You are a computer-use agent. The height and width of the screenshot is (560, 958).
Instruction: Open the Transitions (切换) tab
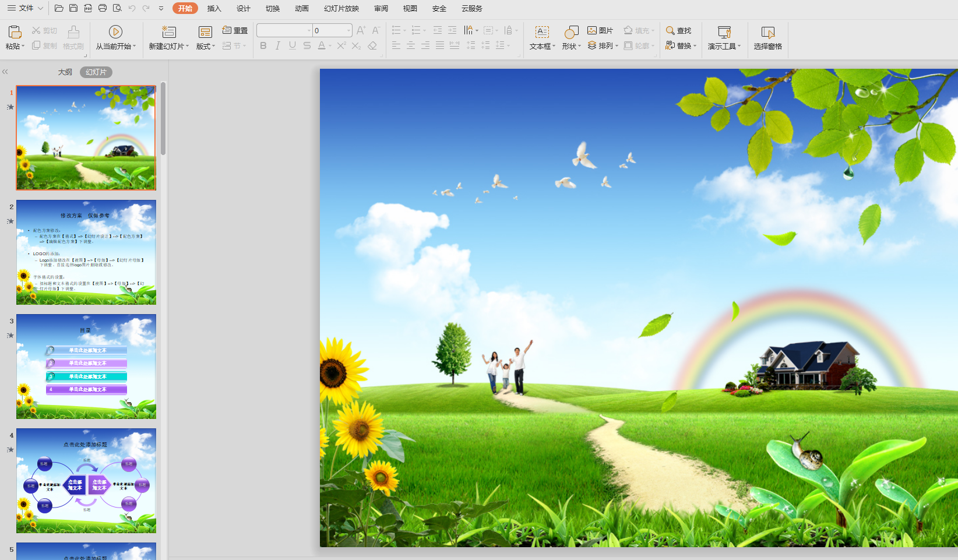(x=273, y=8)
